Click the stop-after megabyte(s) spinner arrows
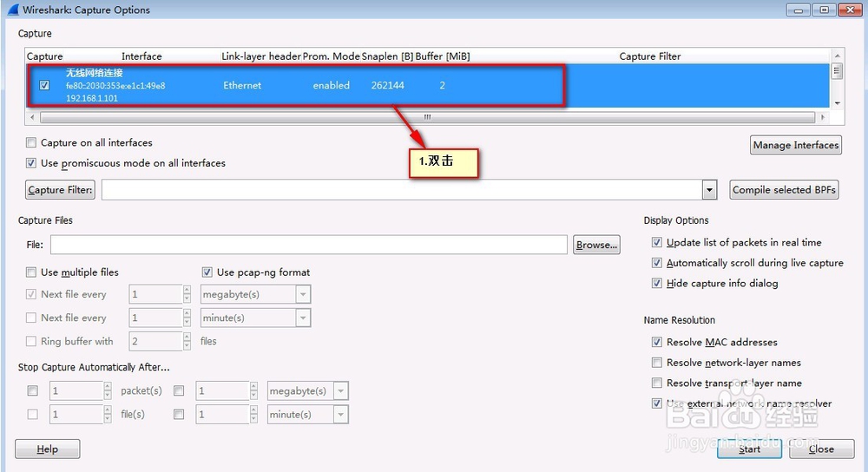Screen dimensions: 868x472 pyautogui.click(x=253, y=390)
